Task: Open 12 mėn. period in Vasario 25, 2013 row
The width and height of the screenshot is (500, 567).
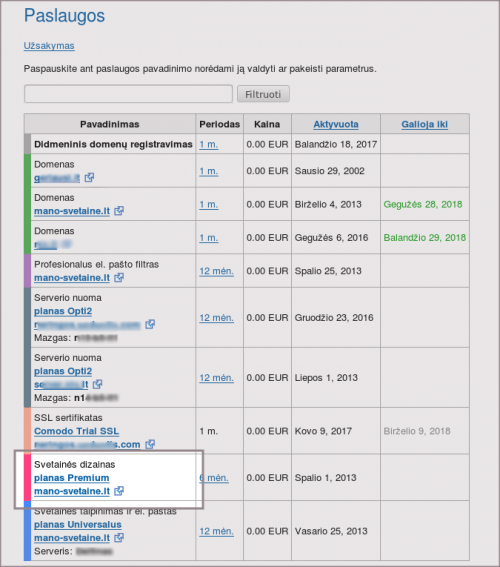Action: coord(217,531)
